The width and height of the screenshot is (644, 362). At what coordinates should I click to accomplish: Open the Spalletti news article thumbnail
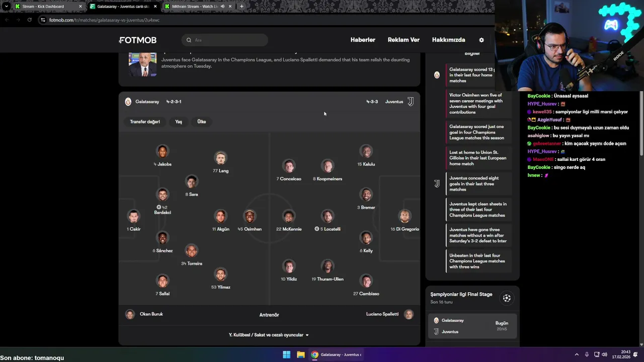pyautogui.click(x=142, y=64)
